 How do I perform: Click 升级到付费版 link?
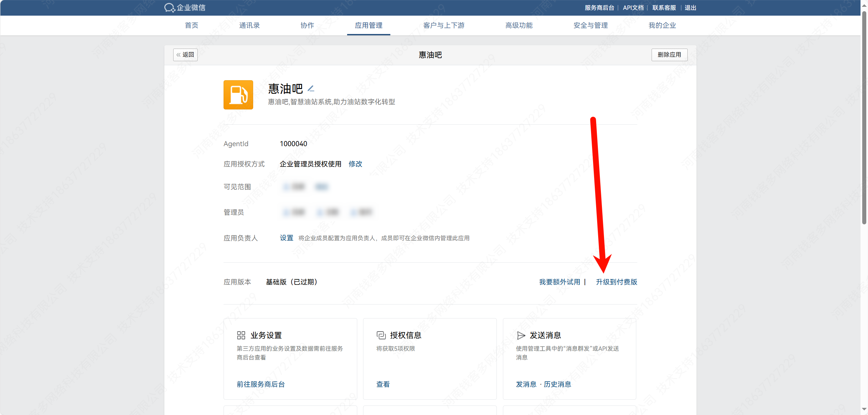click(616, 282)
